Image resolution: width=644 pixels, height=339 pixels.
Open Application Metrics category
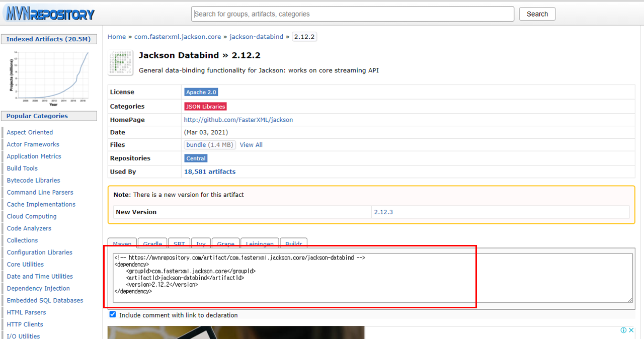click(x=34, y=156)
